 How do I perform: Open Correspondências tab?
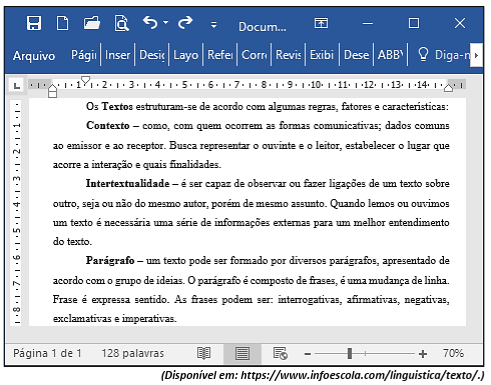point(254,55)
